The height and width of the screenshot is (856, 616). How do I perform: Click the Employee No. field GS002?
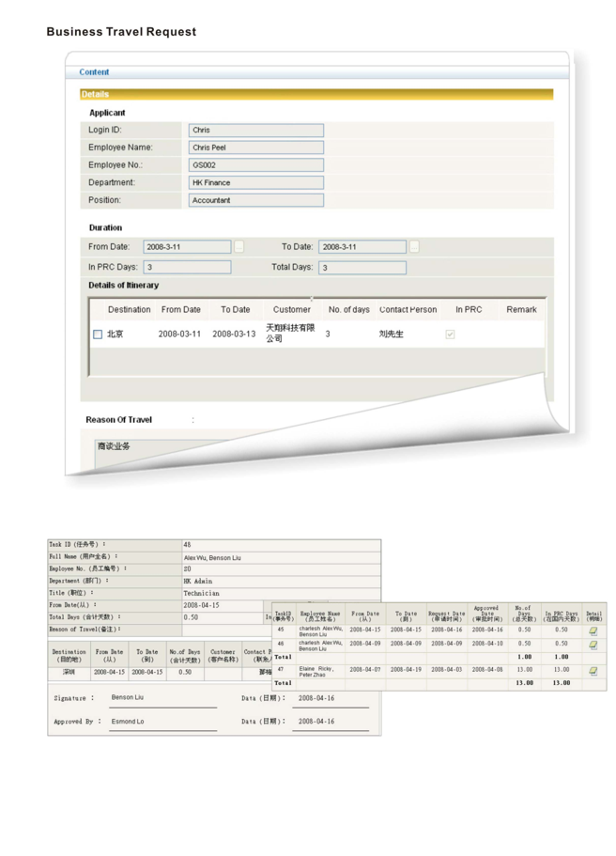tap(256, 164)
